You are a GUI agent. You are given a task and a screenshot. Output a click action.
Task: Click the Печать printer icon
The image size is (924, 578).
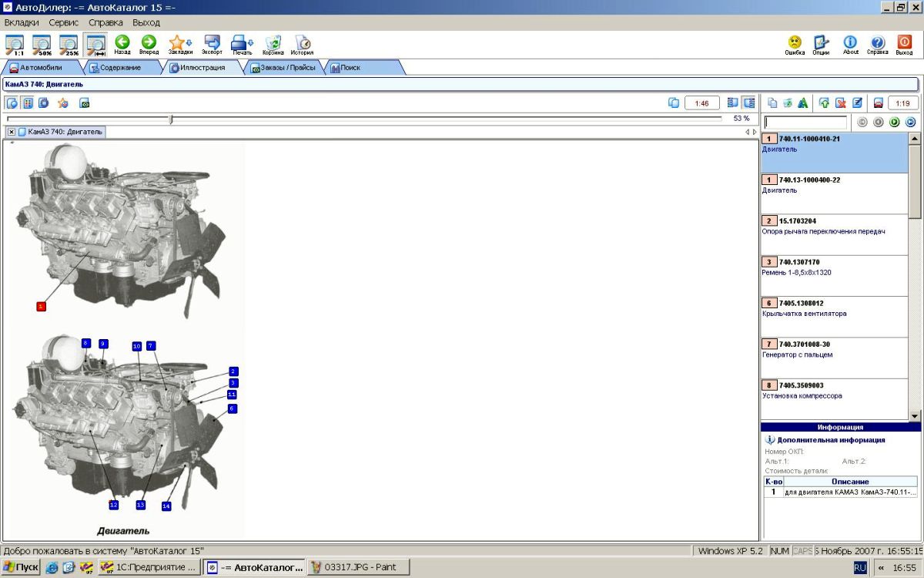pyautogui.click(x=243, y=45)
